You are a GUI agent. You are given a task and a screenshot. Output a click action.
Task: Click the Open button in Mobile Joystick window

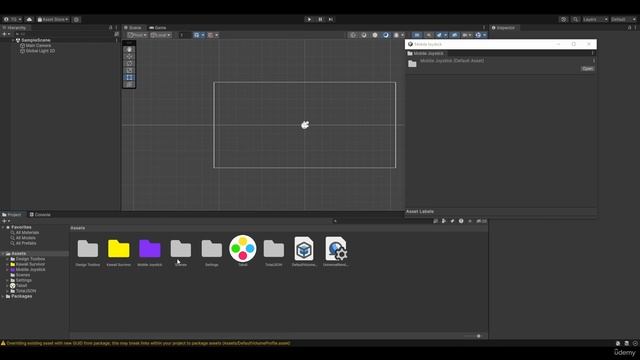coord(587,69)
